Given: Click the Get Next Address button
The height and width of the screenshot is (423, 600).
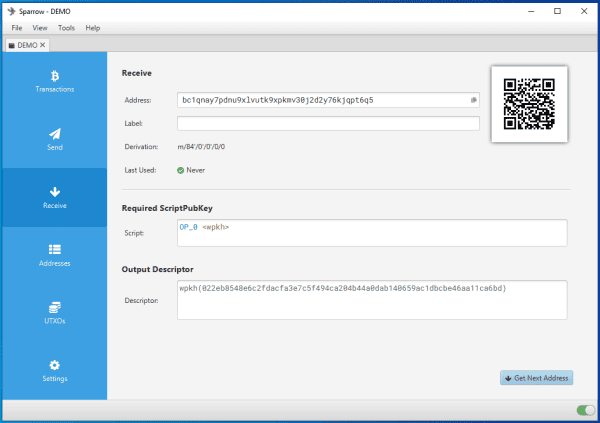Looking at the screenshot, I should click(x=537, y=378).
